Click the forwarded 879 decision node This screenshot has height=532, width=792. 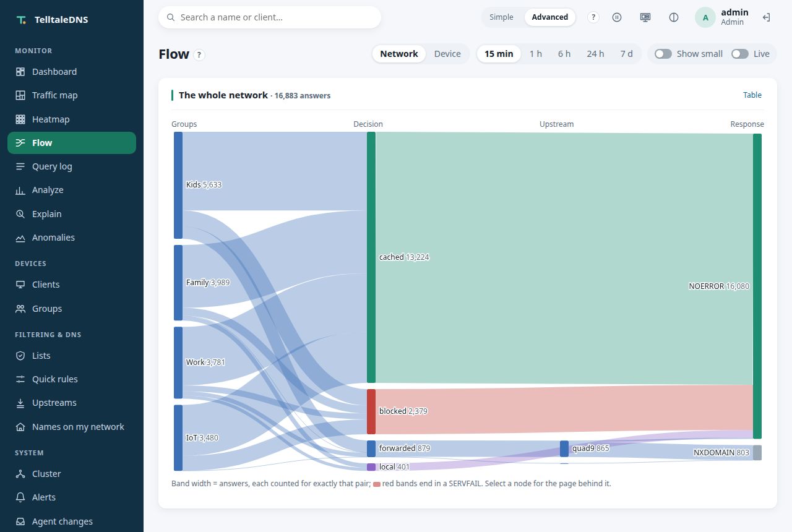371,448
